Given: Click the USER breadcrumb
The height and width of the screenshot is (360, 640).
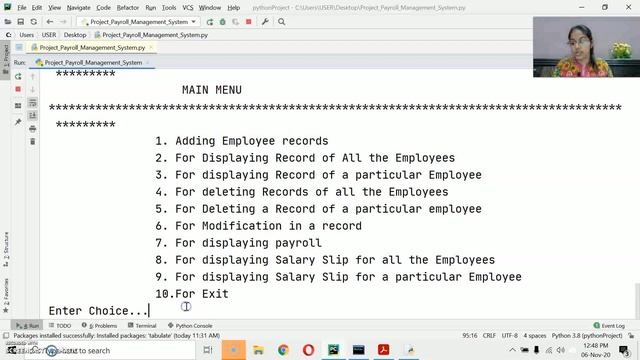Looking at the screenshot, I should point(49,35).
